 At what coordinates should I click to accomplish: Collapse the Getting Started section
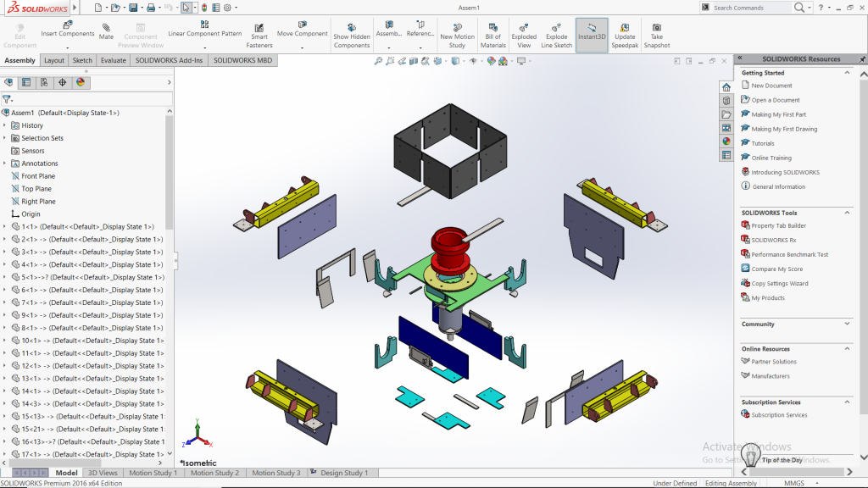point(848,73)
